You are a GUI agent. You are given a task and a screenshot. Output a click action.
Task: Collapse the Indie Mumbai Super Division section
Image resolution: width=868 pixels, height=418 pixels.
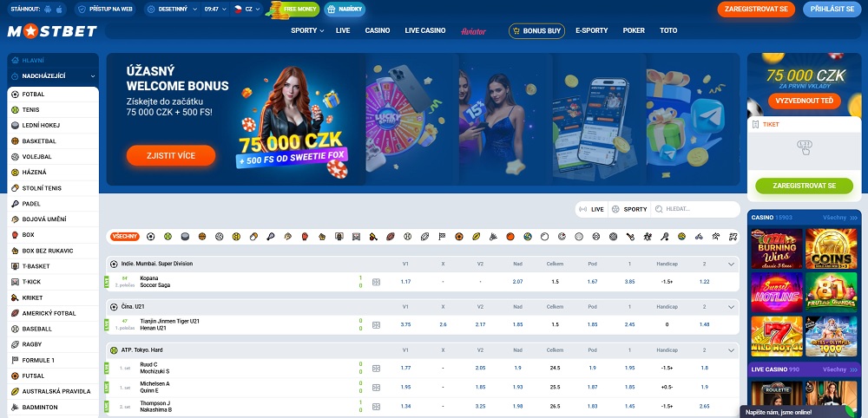[731, 264]
